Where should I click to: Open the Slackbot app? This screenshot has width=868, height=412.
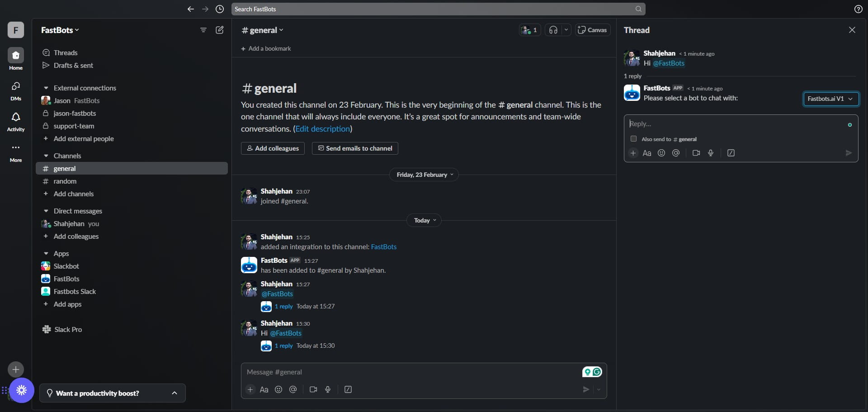[132, 266]
